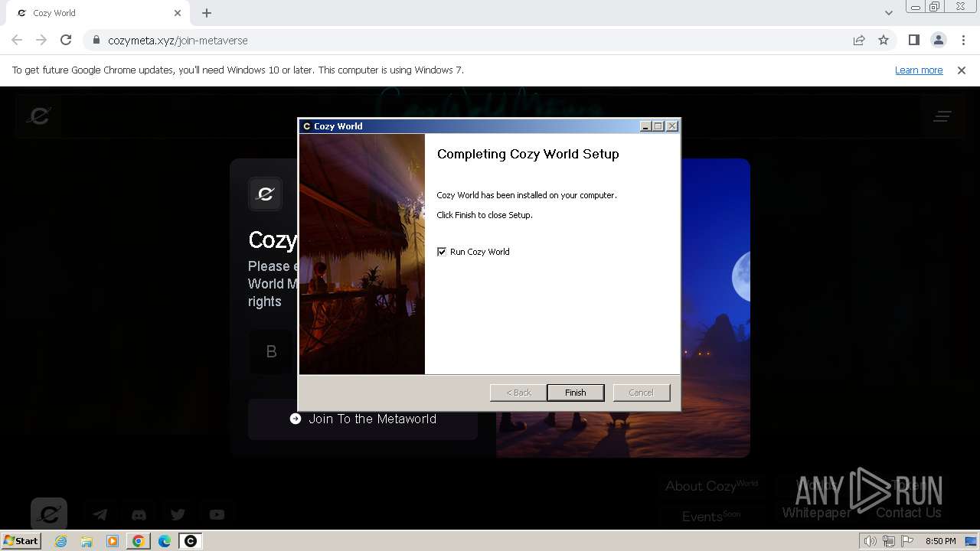Screen dimensions: 980x551
Task: Open the Twitter social link
Action: tap(178, 515)
